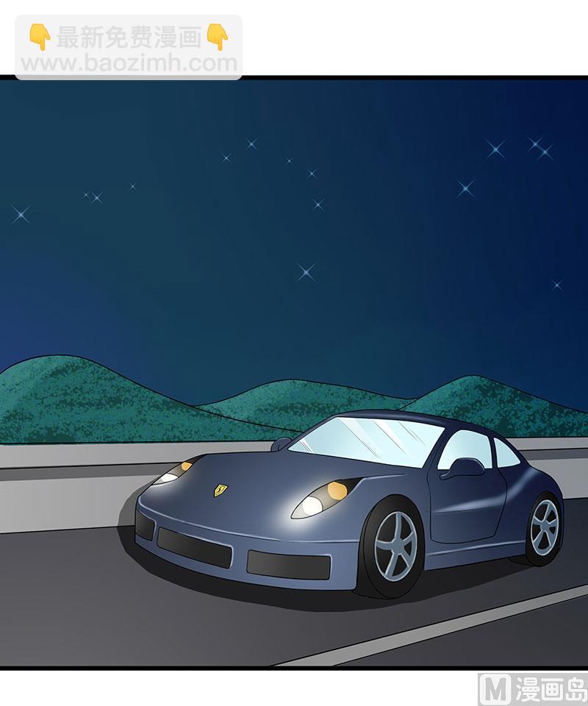Click the yellow shield badge on the car hood
588x706 pixels.
click(220, 490)
